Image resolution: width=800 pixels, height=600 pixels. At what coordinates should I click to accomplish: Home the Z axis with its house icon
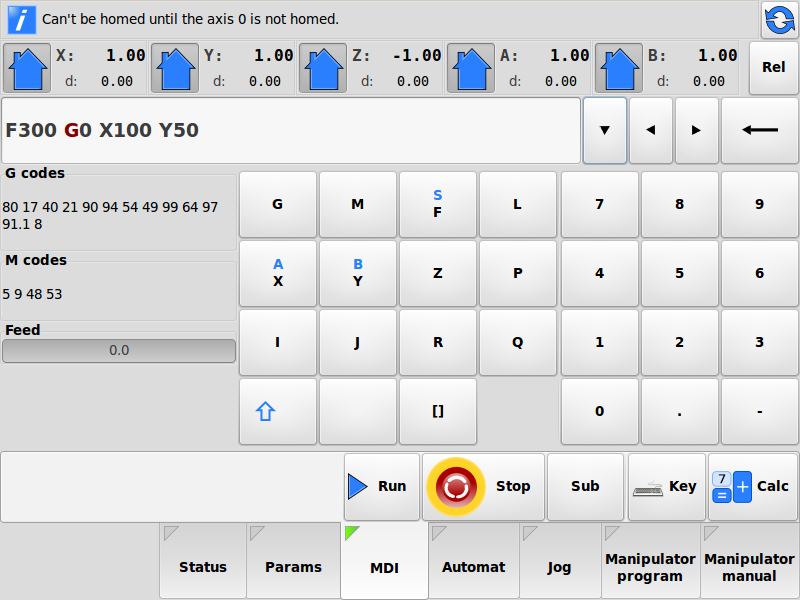click(323, 68)
